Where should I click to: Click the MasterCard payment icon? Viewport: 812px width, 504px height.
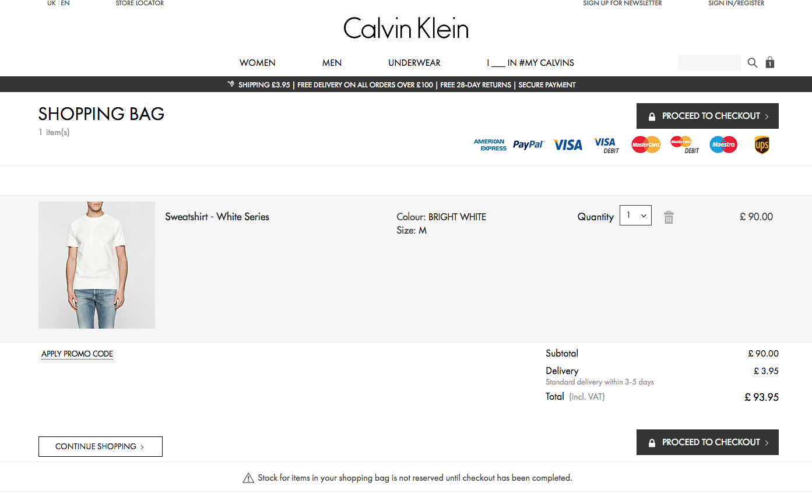click(x=645, y=144)
